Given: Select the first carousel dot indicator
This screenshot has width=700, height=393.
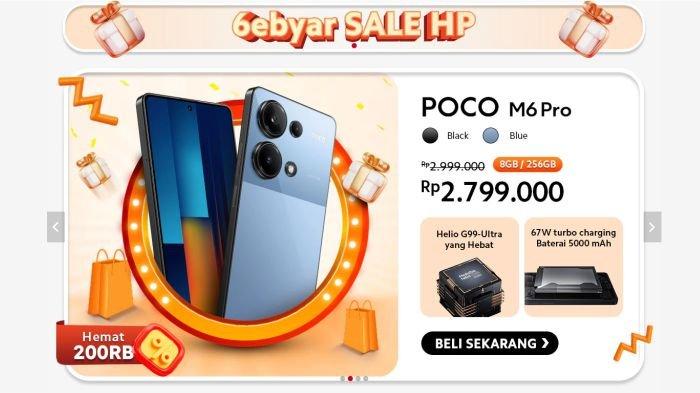Looking at the screenshot, I should [x=343, y=379].
